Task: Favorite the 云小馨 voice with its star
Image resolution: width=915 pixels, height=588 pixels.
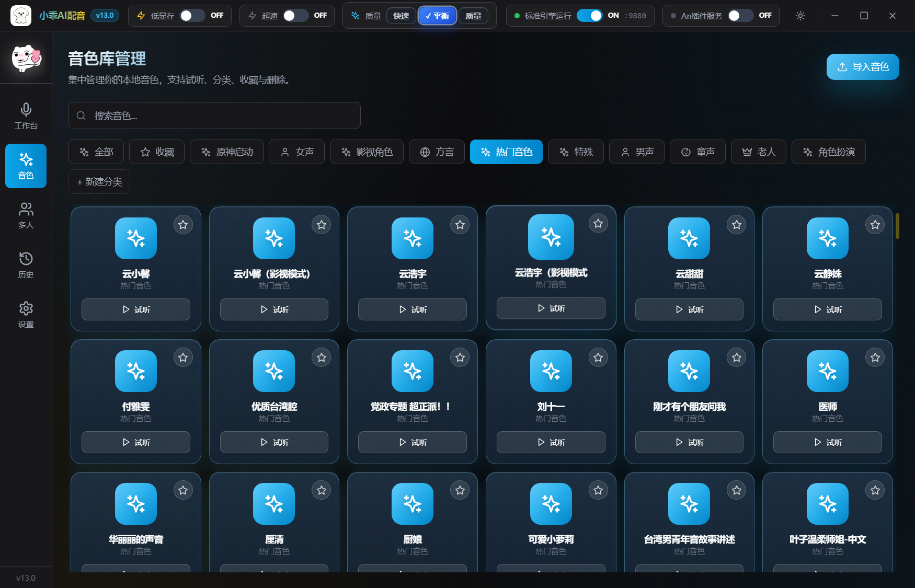Action: (x=183, y=225)
